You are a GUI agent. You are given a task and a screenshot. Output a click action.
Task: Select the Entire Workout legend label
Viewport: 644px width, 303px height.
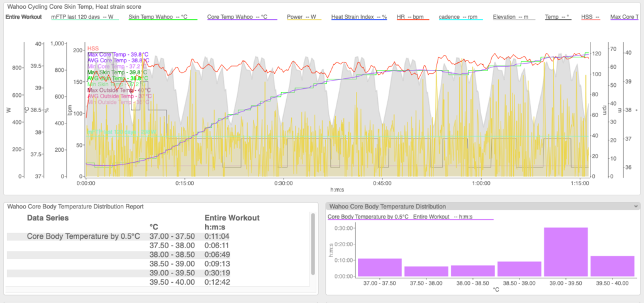23,17
